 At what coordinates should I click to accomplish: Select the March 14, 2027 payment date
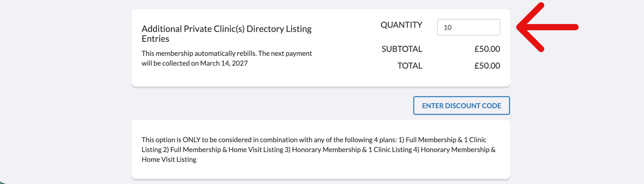pos(224,63)
